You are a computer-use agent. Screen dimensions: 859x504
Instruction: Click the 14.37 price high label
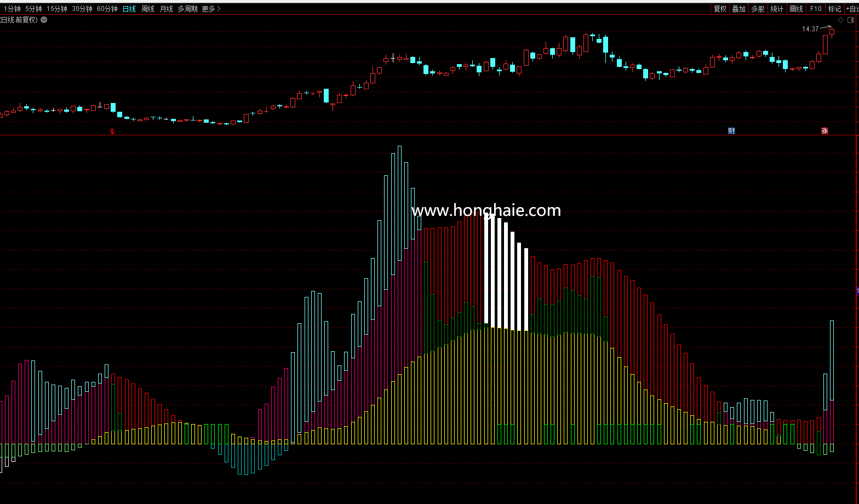810,29
